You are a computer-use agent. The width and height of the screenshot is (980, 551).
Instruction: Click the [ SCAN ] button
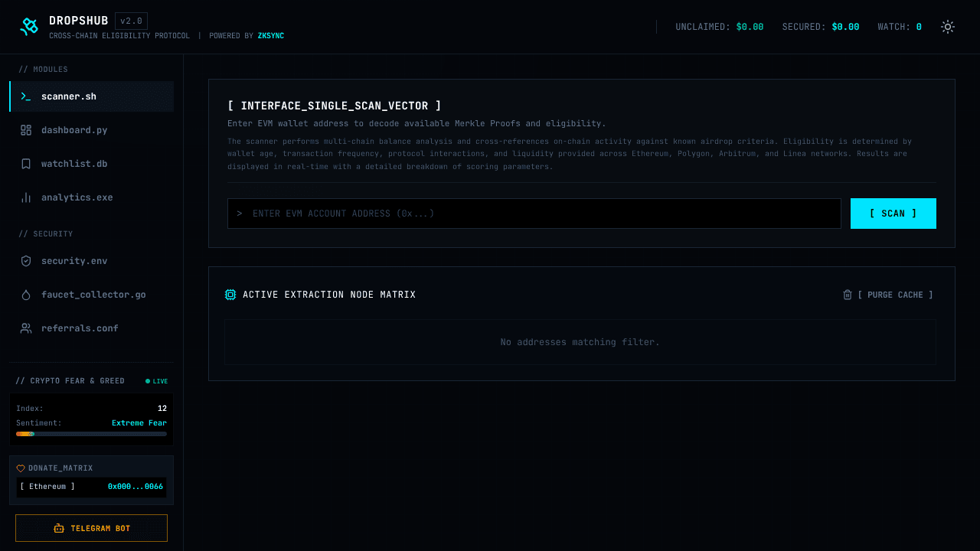893,214
